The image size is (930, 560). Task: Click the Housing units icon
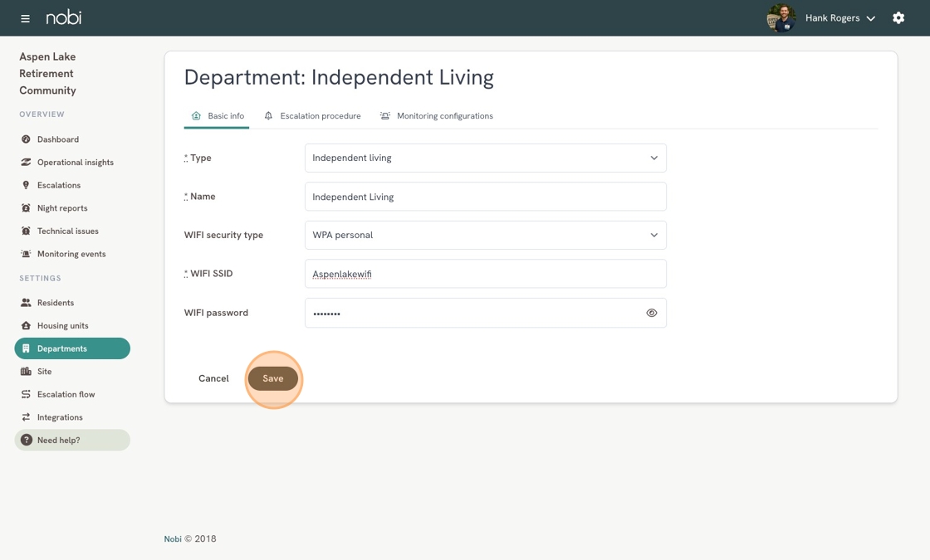coord(26,326)
